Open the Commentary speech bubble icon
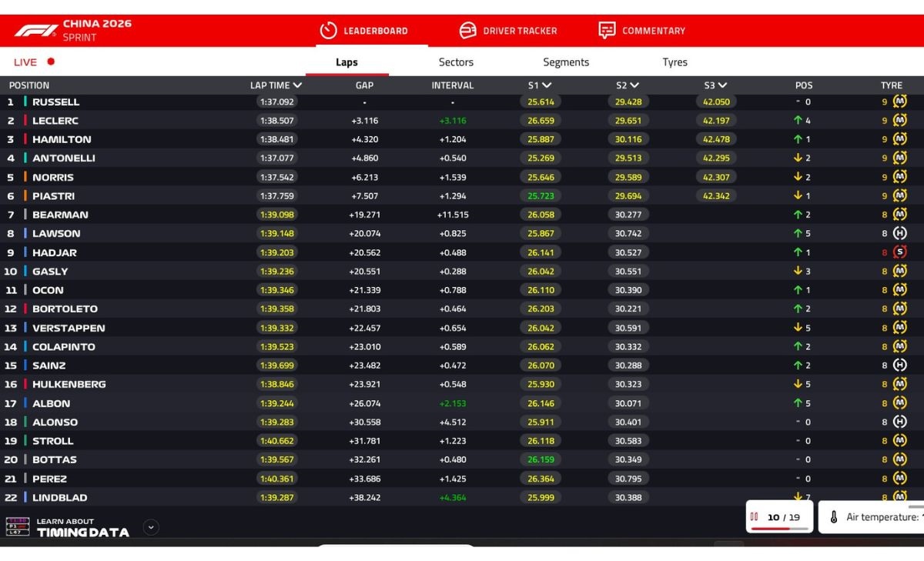The height and width of the screenshot is (561, 924). (x=607, y=31)
